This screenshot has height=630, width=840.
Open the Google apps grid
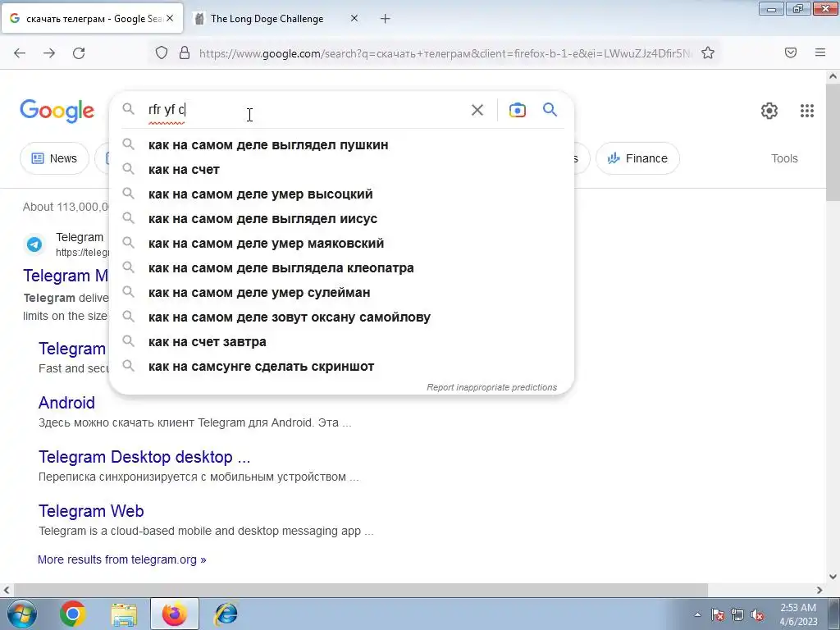807,111
